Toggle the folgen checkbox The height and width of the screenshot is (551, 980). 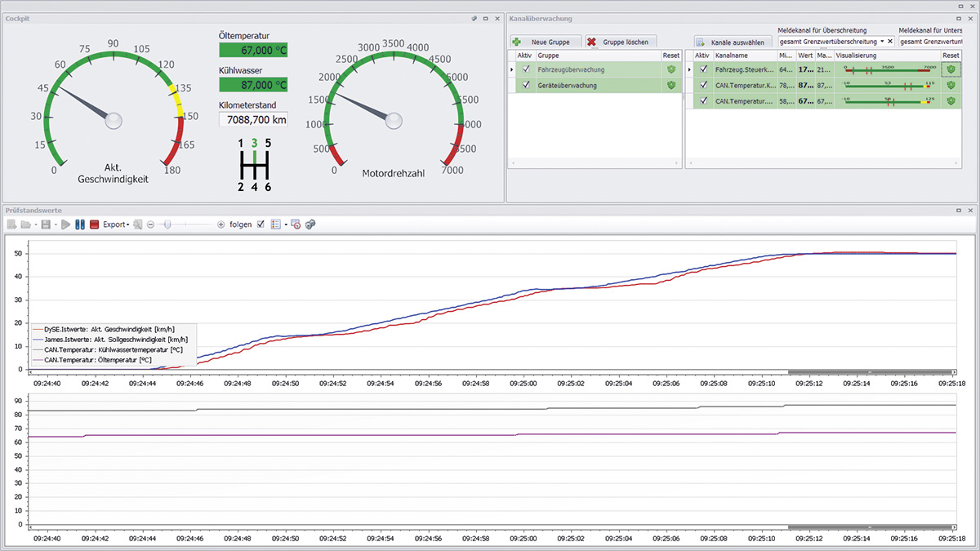[x=261, y=224]
